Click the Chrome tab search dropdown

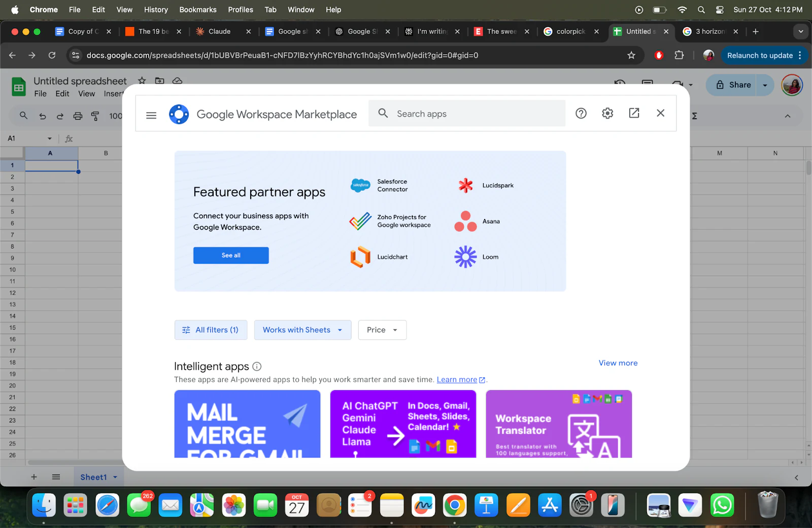(x=800, y=31)
